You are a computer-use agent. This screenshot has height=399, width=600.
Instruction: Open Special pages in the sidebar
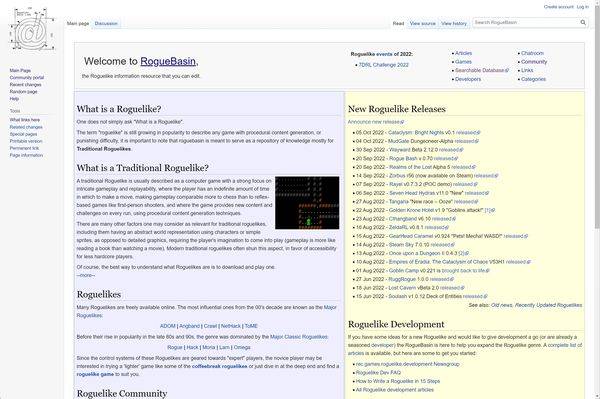(x=23, y=134)
